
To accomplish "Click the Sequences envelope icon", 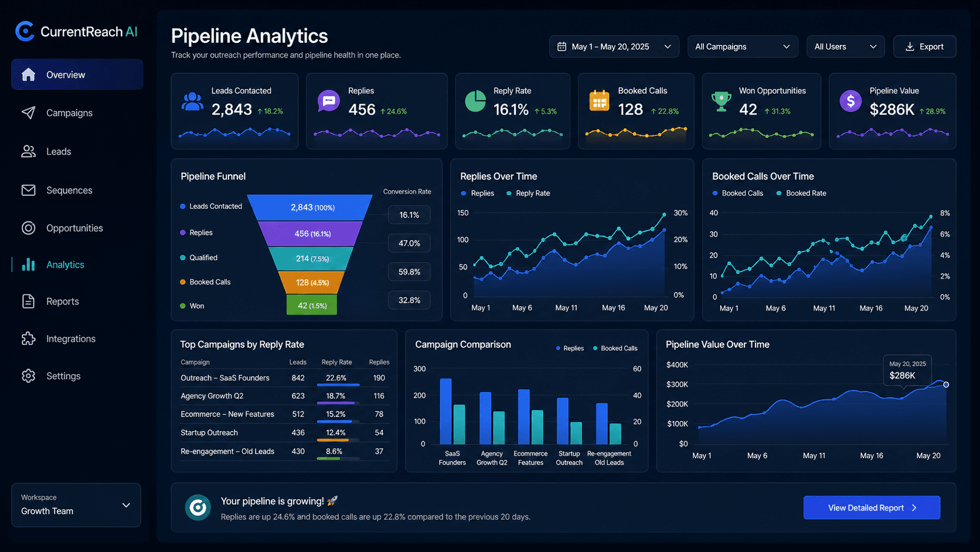I will pyautogui.click(x=28, y=190).
